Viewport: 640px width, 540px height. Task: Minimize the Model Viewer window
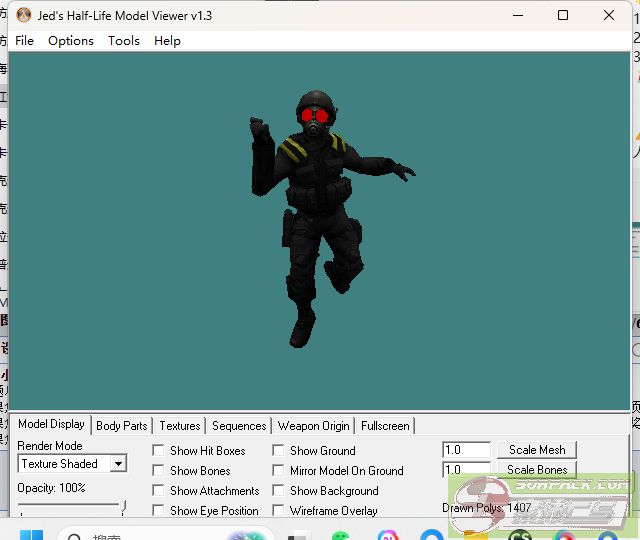(x=517, y=16)
